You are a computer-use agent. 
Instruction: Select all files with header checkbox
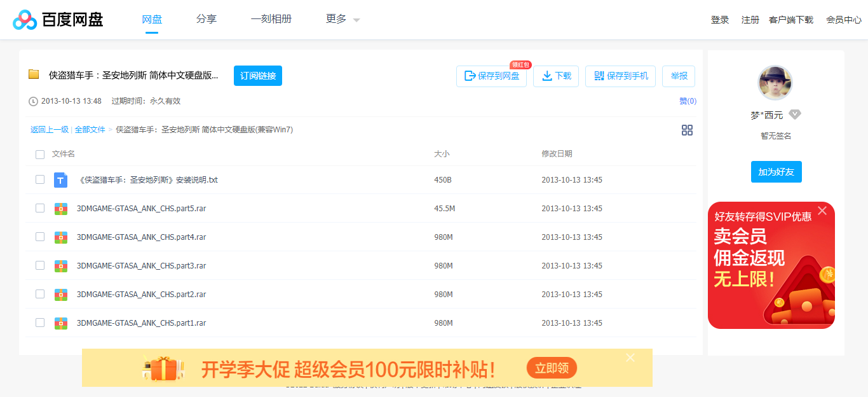pyautogui.click(x=40, y=154)
